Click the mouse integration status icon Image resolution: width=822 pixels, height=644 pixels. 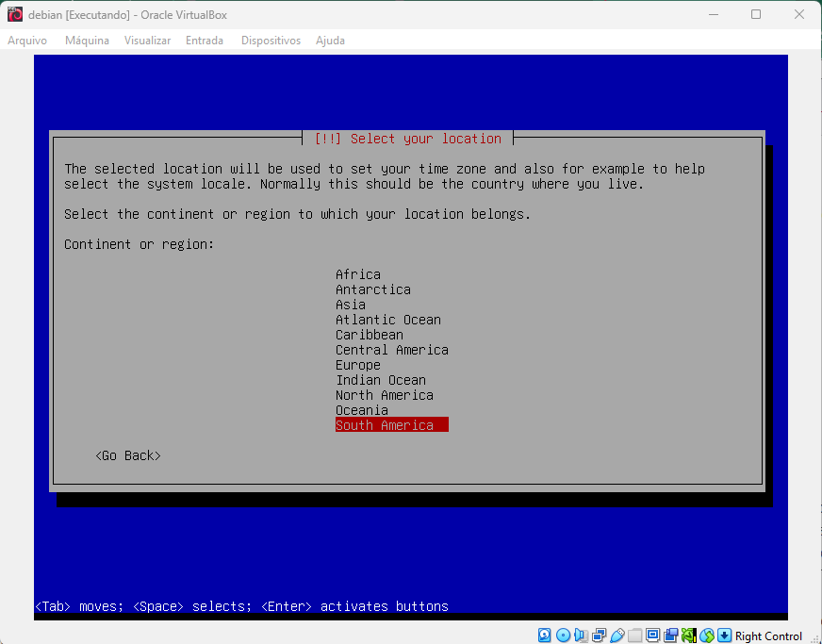pyautogui.click(x=707, y=636)
